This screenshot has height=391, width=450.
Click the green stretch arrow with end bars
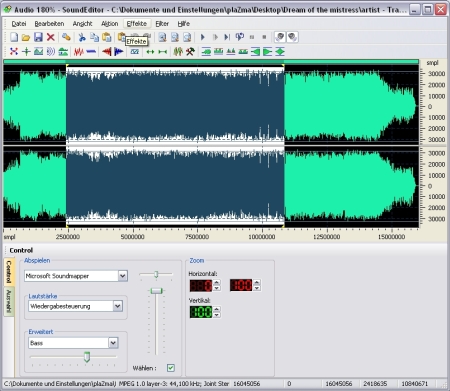163,52
